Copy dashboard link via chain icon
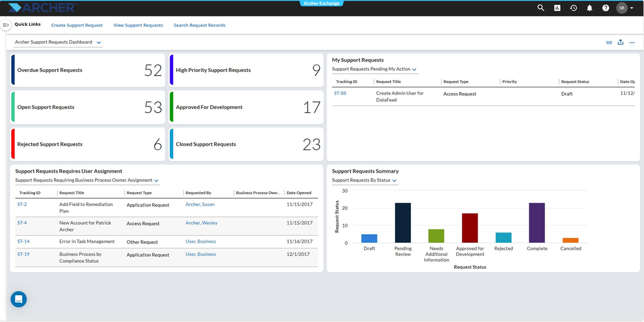This screenshot has width=644, height=322. (609, 42)
